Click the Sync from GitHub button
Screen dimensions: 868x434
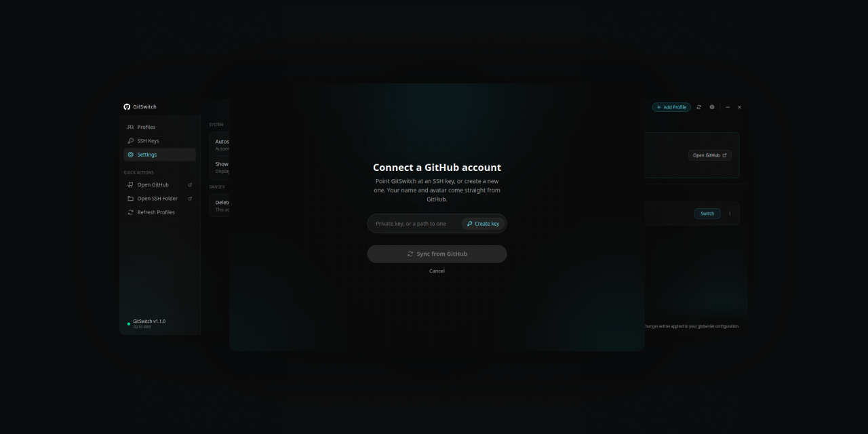(x=437, y=254)
